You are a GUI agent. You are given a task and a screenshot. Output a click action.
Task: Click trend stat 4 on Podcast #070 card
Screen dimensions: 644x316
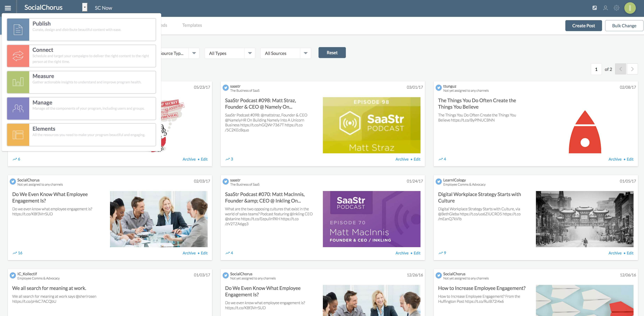click(x=229, y=253)
